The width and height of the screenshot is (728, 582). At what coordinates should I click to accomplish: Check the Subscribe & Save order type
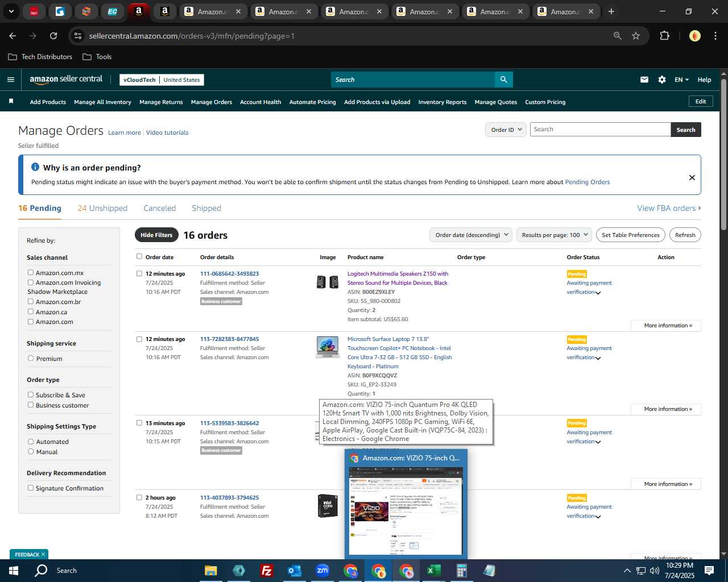[x=31, y=394]
